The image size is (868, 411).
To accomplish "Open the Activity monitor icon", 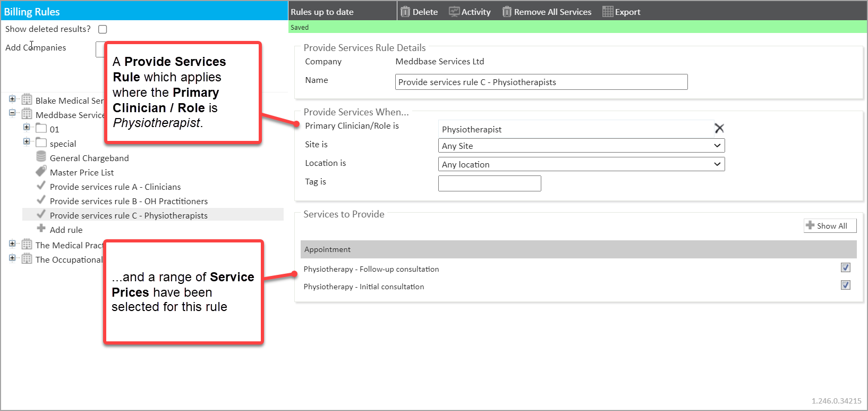I will tap(454, 12).
